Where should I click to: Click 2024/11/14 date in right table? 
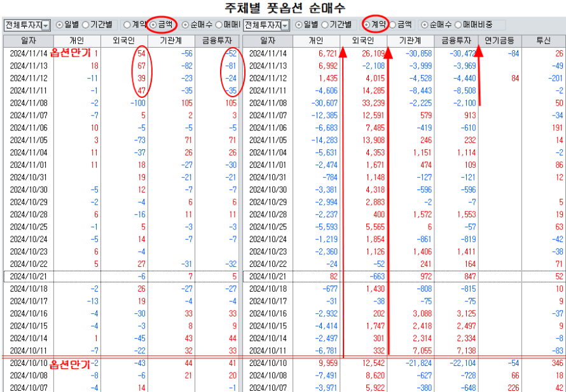[268, 54]
